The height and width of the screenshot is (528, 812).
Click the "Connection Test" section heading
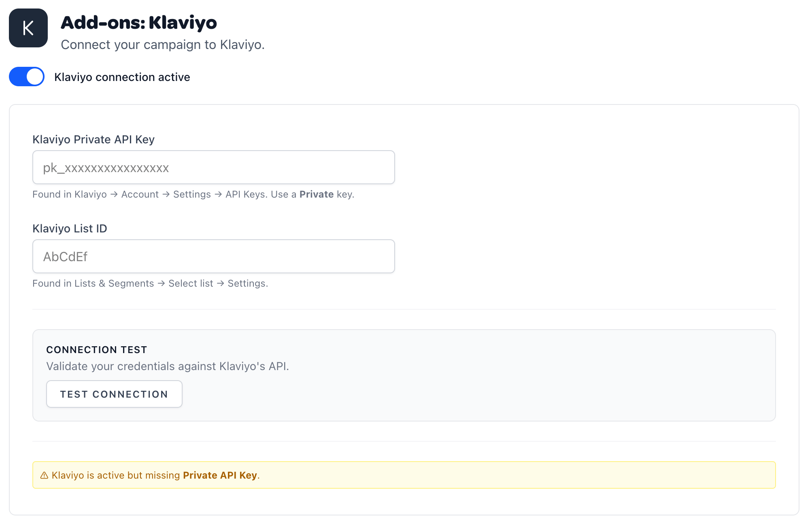(x=96, y=350)
